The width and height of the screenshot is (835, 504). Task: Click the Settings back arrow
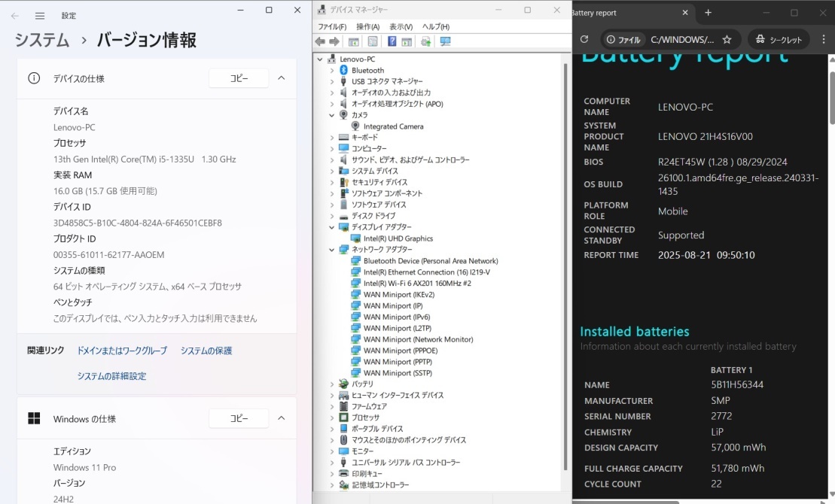pos(15,16)
